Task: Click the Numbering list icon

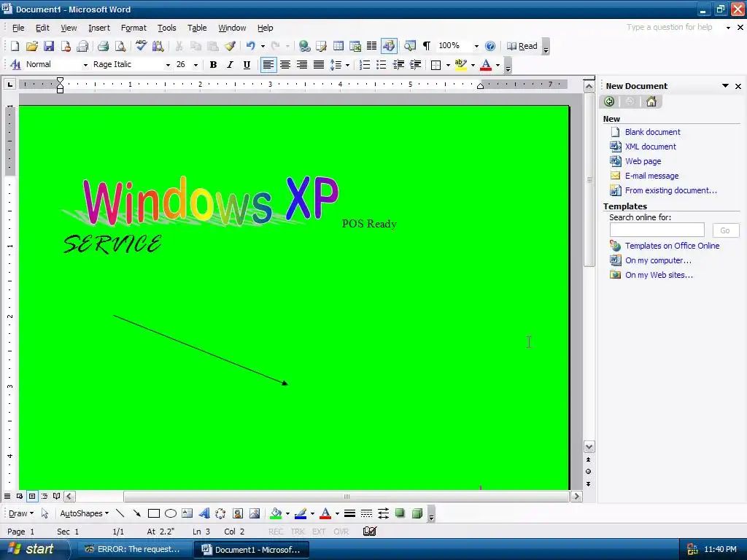Action: tap(365, 65)
